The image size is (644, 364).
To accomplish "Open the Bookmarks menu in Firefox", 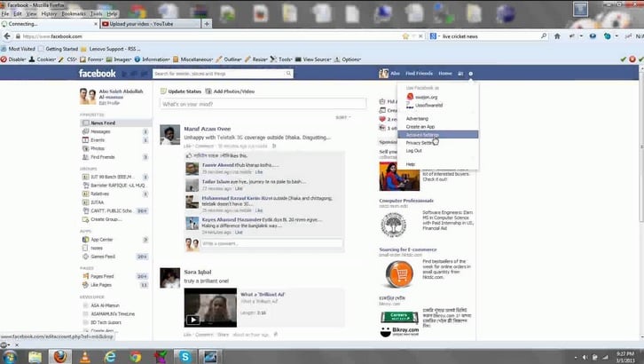I will [74, 14].
